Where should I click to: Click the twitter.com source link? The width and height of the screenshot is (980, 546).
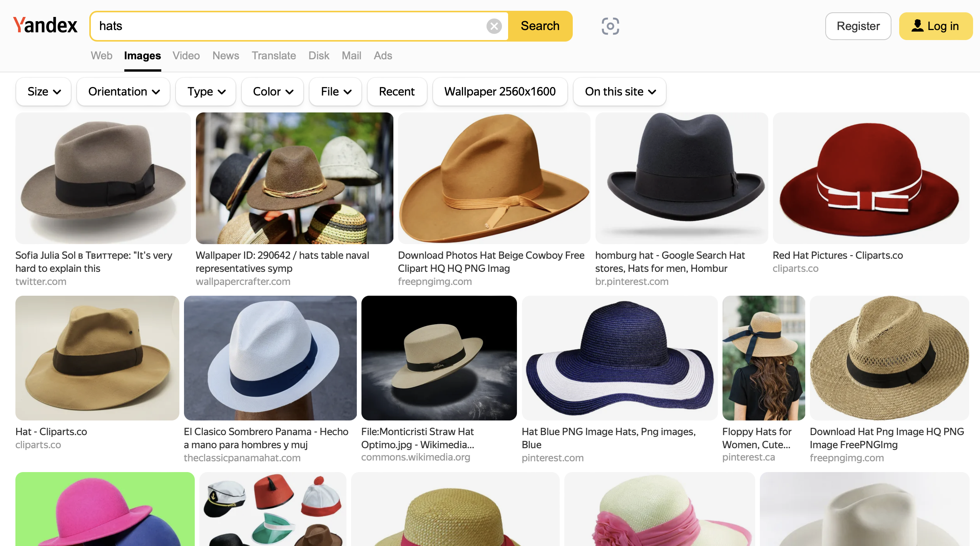tap(41, 281)
